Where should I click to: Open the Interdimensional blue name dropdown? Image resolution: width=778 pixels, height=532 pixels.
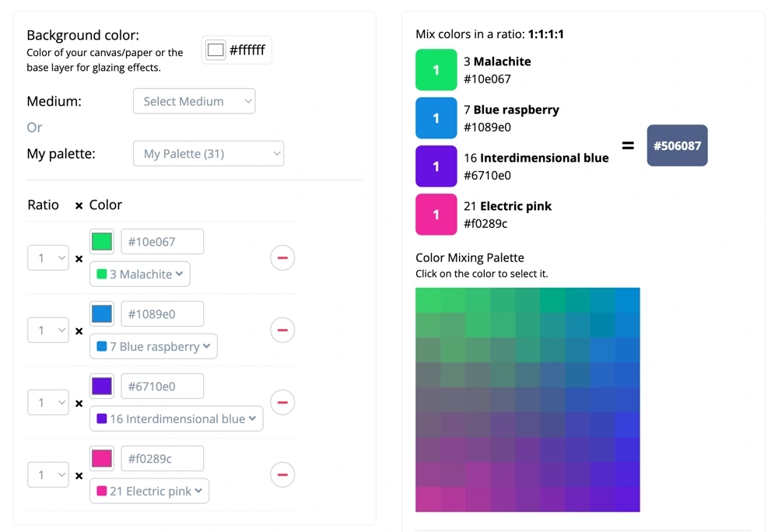coord(176,418)
